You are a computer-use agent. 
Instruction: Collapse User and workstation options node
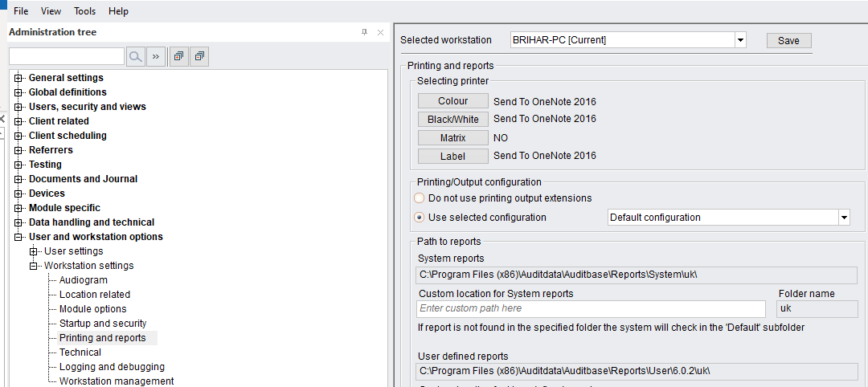click(18, 237)
